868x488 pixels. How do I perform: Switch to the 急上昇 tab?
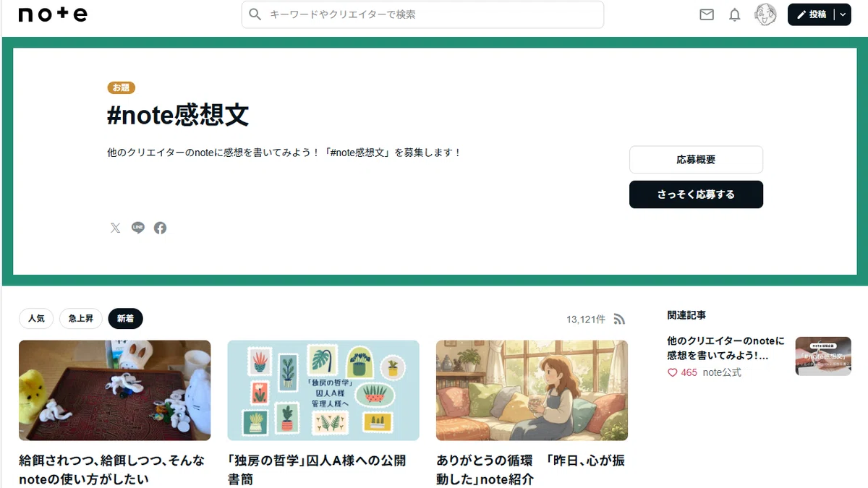(81, 318)
